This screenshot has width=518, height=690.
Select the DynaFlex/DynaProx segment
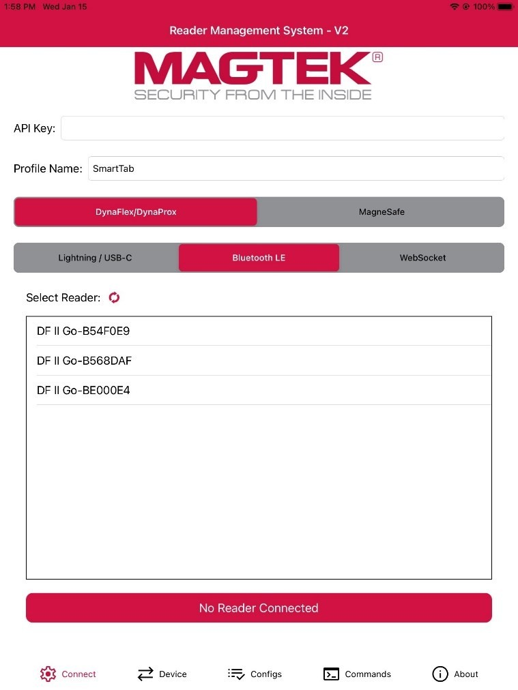click(136, 212)
